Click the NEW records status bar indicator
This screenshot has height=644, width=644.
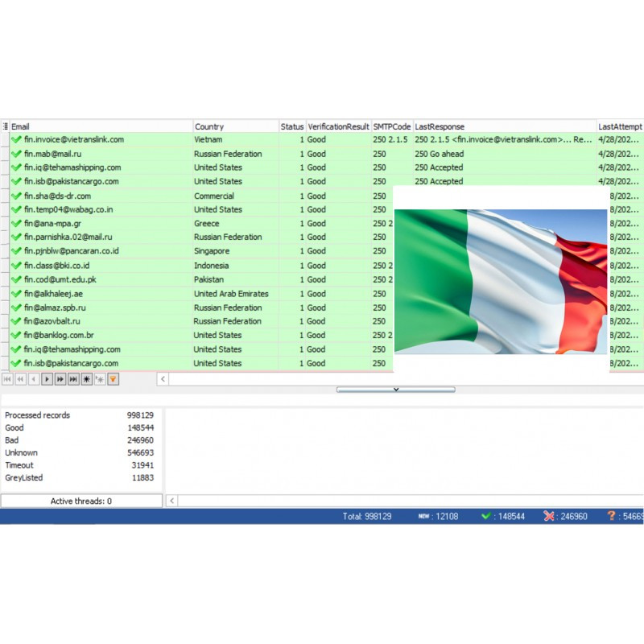(x=423, y=516)
